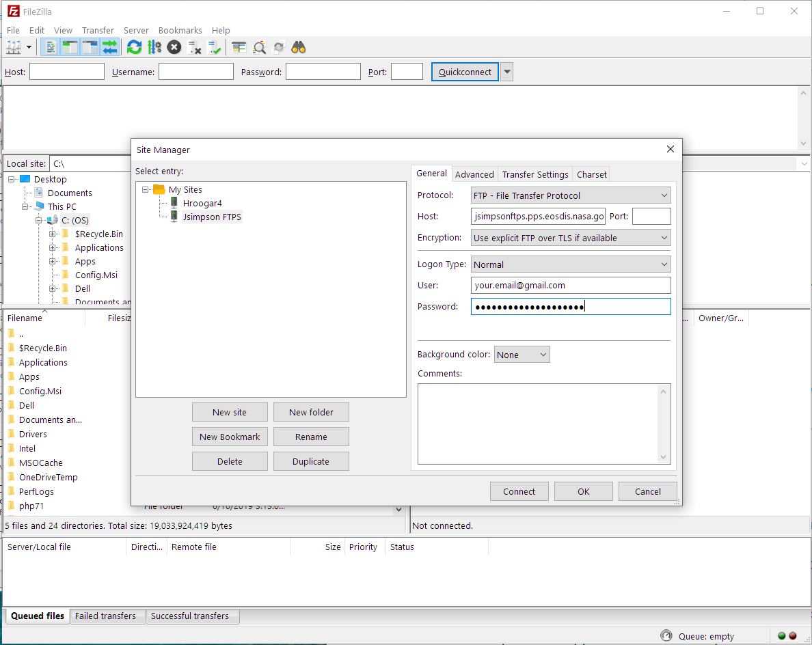
Task: Collapse the This PC tree node
Action: (x=25, y=206)
